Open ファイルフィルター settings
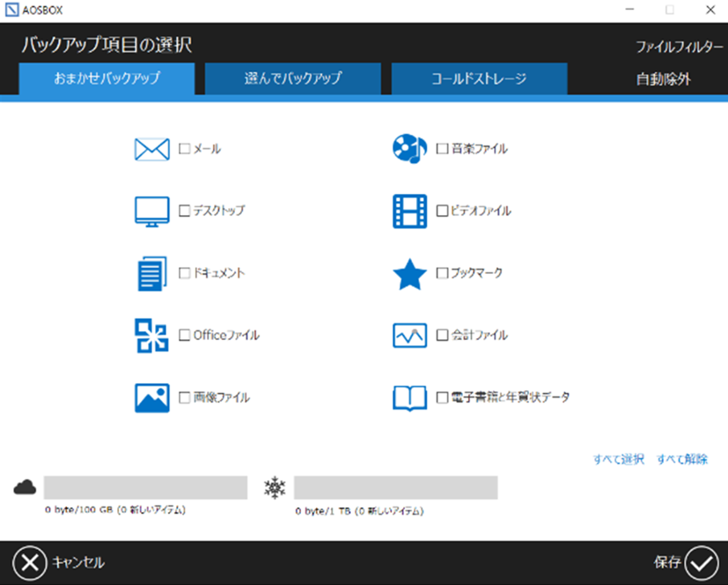The width and height of the screenshot is (728, 585). pyautogui.click(x=679, y=47)
